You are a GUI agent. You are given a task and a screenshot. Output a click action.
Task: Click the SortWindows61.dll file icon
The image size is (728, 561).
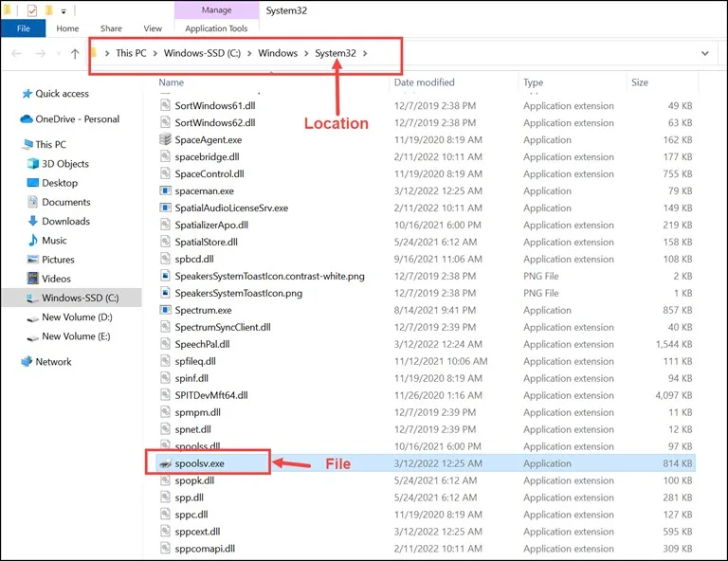tap(165, 105)
